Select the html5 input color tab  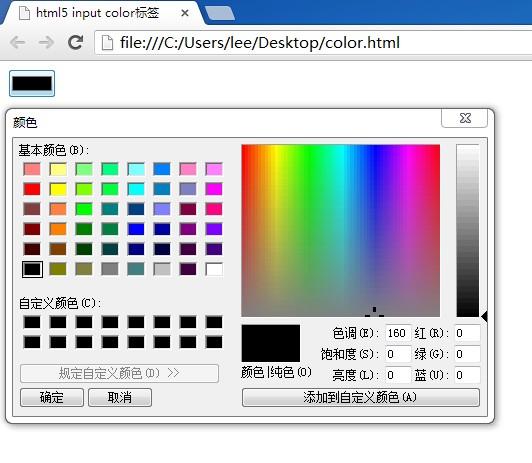tap(102, 13)
